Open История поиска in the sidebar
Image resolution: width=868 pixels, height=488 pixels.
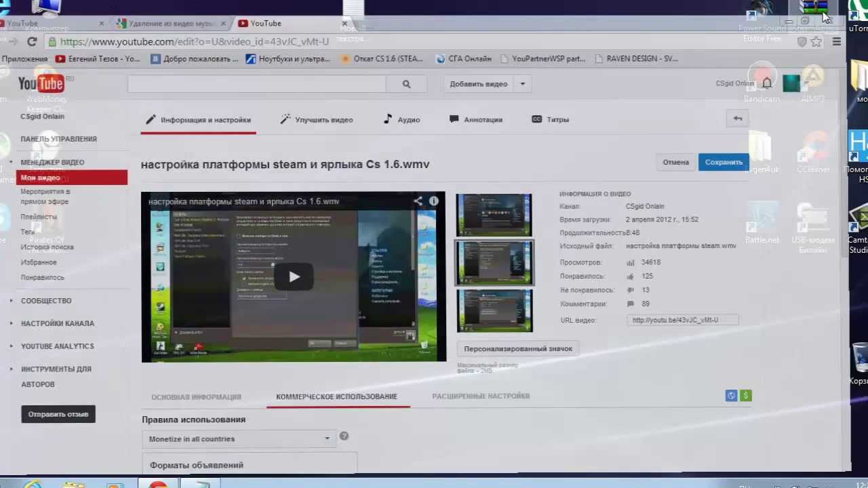(47, 247)
